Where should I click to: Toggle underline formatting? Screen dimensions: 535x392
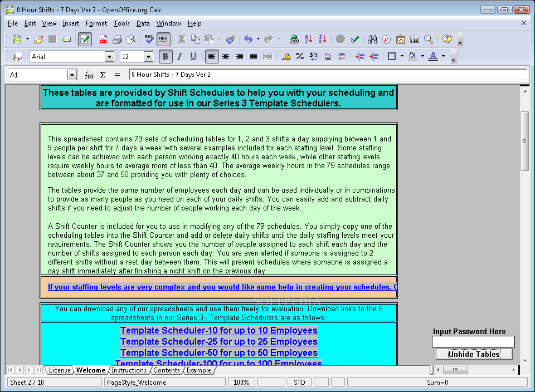(x=193, y=57)
